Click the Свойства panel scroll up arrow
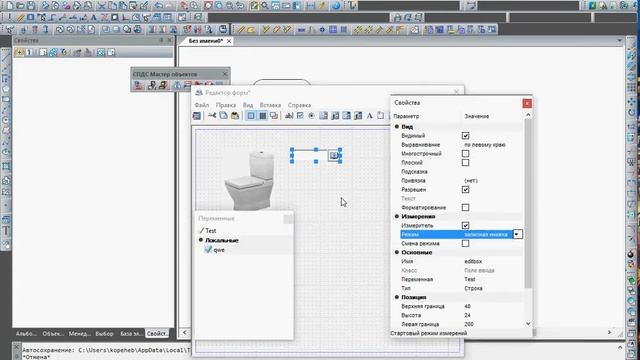The height and width of the screenshot is (360, 640). 528,116
